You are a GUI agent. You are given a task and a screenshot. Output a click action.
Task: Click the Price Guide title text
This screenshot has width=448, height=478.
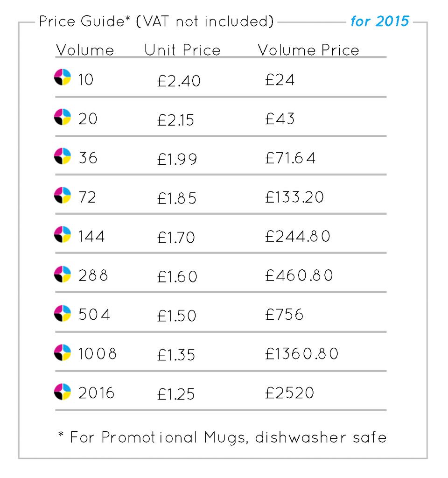point(156,21)
